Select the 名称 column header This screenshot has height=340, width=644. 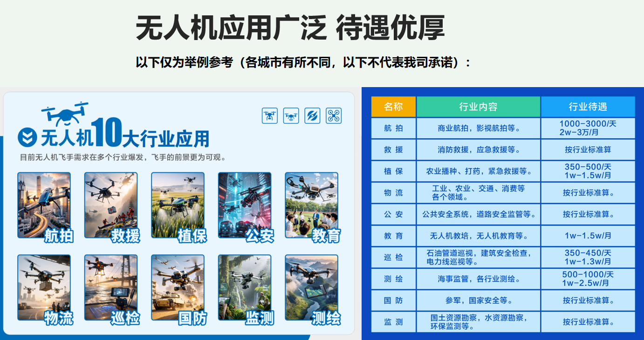click(x=393, y=107)
